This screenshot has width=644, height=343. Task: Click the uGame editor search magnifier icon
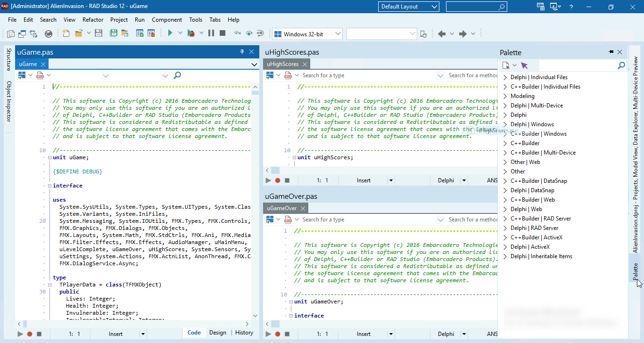[x=177, y=75]
